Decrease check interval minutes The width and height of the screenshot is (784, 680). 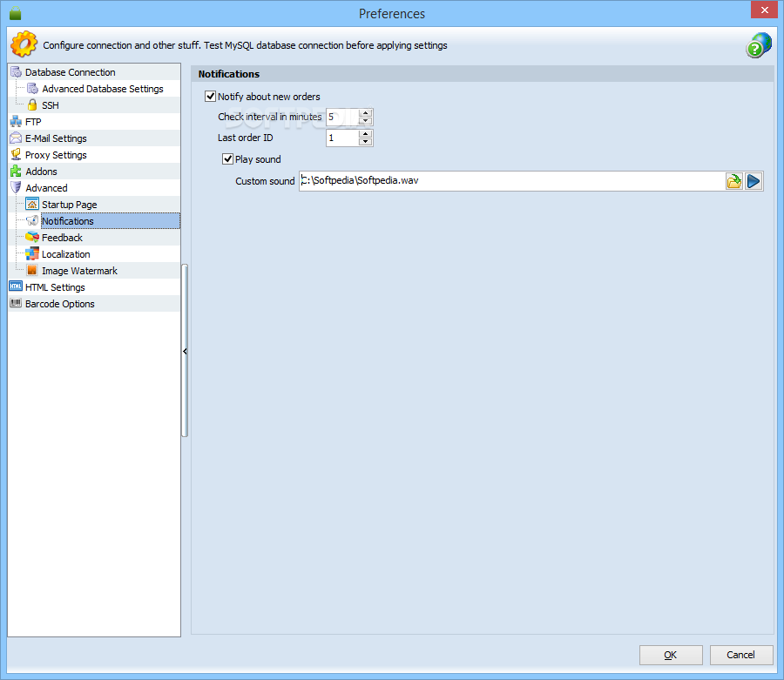[366, 121]
